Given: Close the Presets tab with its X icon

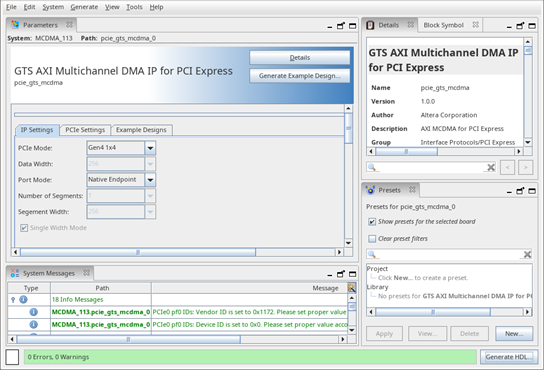Looking at the screenshot, I should pyautogui.click(x=412, y=190).
